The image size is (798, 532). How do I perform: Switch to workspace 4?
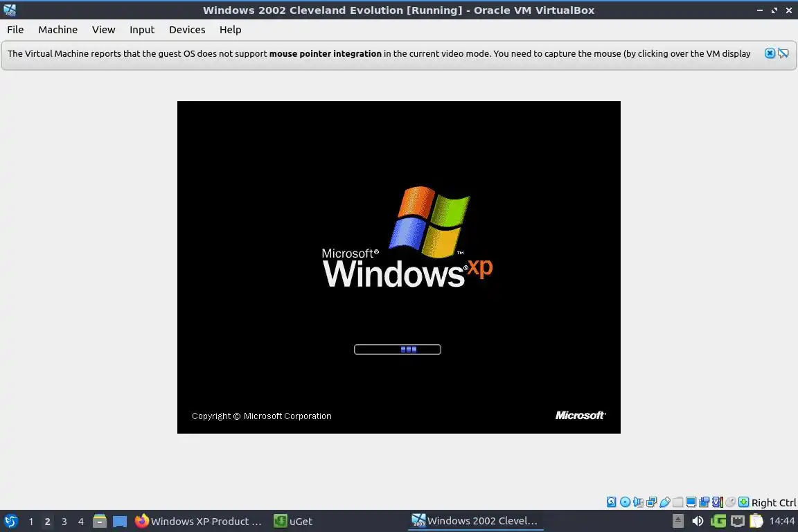coord(80,522)
